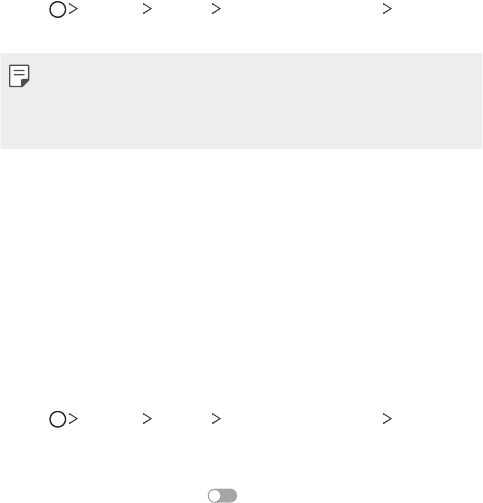Enable the gray toggle switch at bottom
Viewport: 483px width, 503px height.
click(222, 496)
